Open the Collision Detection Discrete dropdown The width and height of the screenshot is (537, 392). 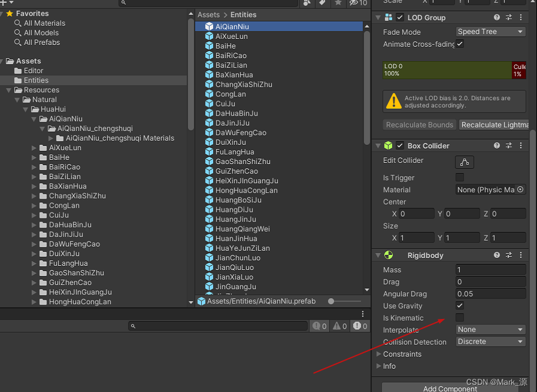pyautogui.click(x=490, y=342)
